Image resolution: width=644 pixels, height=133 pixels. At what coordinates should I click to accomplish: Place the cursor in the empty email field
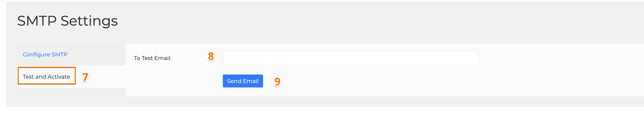coord(351,58)
